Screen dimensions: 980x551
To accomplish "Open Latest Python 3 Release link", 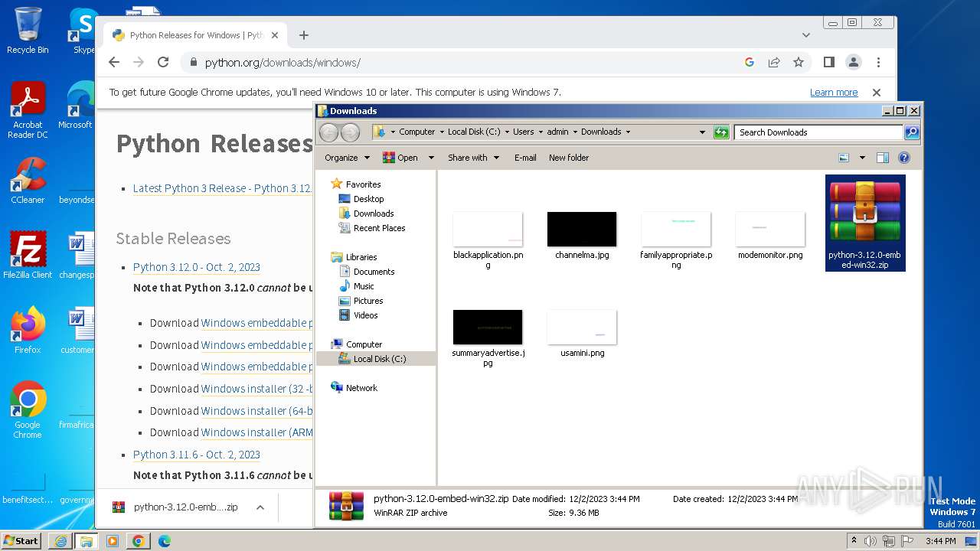I will point(222,188).
